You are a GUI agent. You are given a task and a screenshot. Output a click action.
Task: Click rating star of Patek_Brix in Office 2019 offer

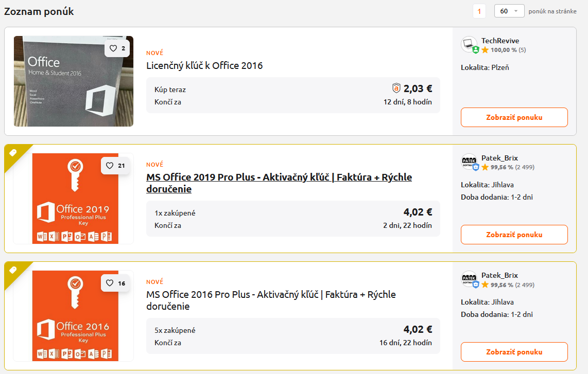(485, 167)
